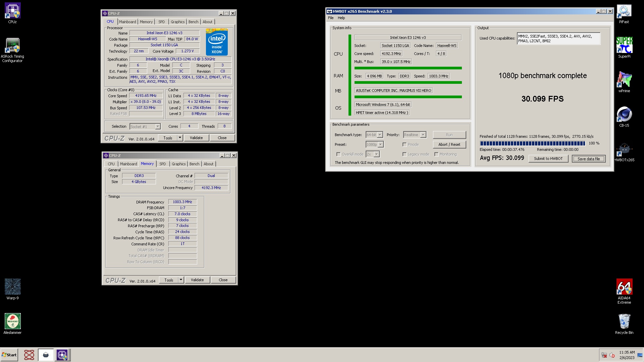Click Tools button in top CPU-Z
The height and width of the screenshot is (362, 644).
(x=168, y=138)
